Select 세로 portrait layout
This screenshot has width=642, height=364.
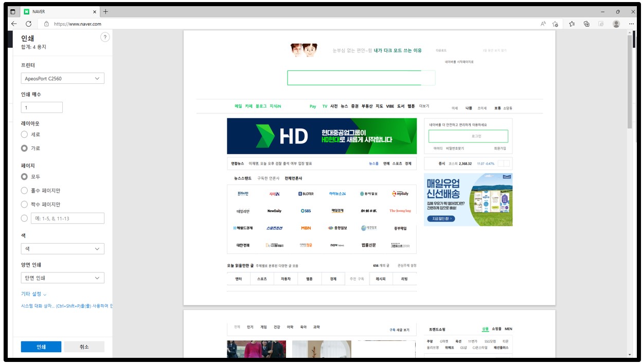point(24,134)
